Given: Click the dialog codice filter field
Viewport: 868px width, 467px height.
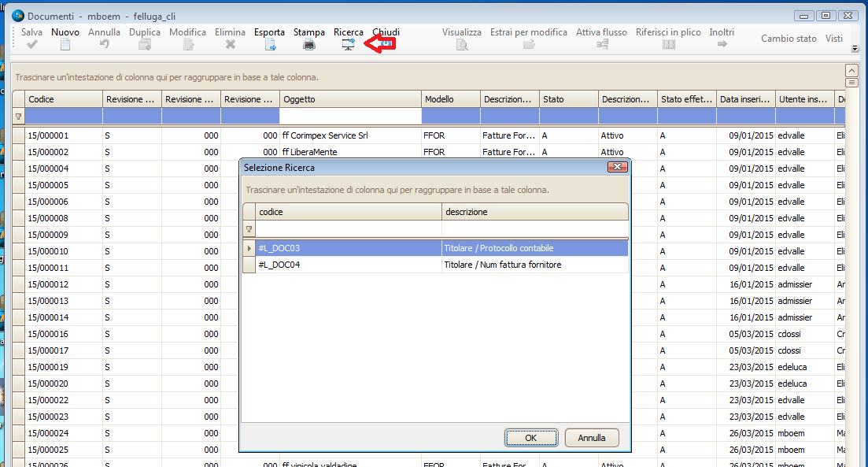Looking at the screenshot, I should (x=349, y=229).
